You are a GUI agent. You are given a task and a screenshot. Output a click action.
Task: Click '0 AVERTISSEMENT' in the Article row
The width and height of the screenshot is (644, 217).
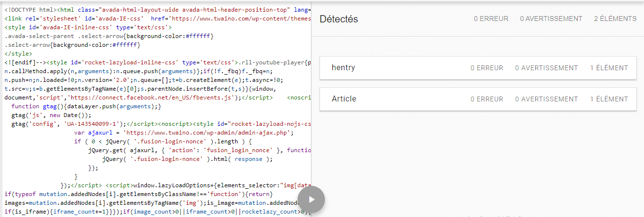pyautogui.click(x=546, y=99)
